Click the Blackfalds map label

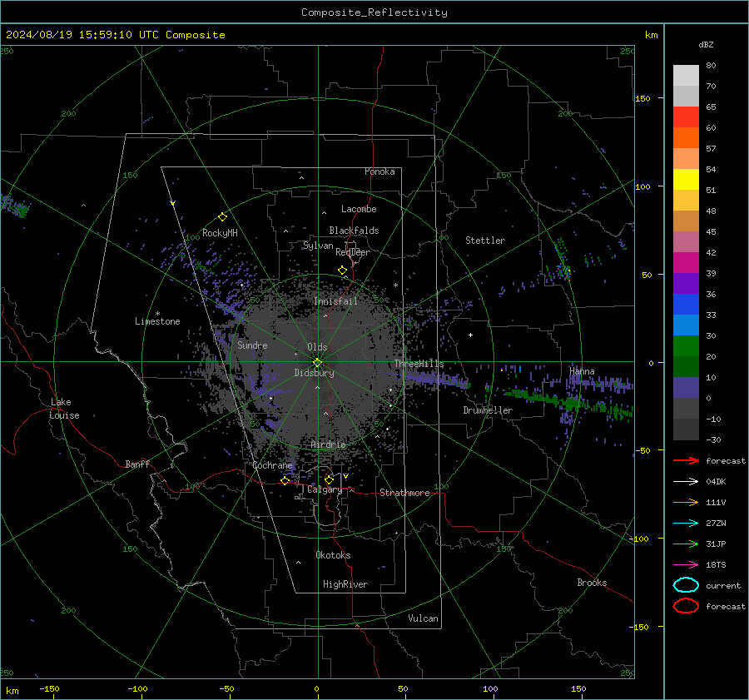tap(354, 231)
